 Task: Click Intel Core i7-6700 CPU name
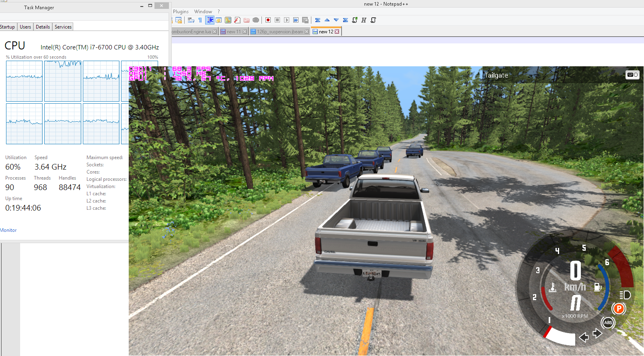[100, 47]
